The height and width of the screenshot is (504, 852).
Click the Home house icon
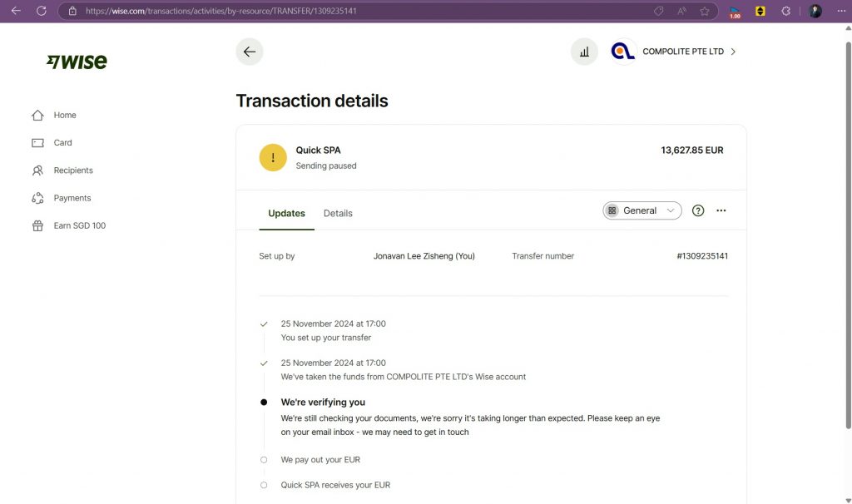(x=37, y=115)
